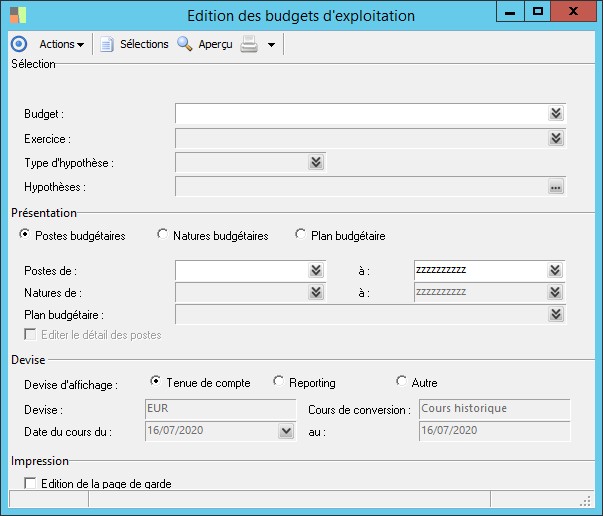Viewport: 603px width, 516px height.
Task: Select the Autre currency radio button
Action: tap(401, 381)
